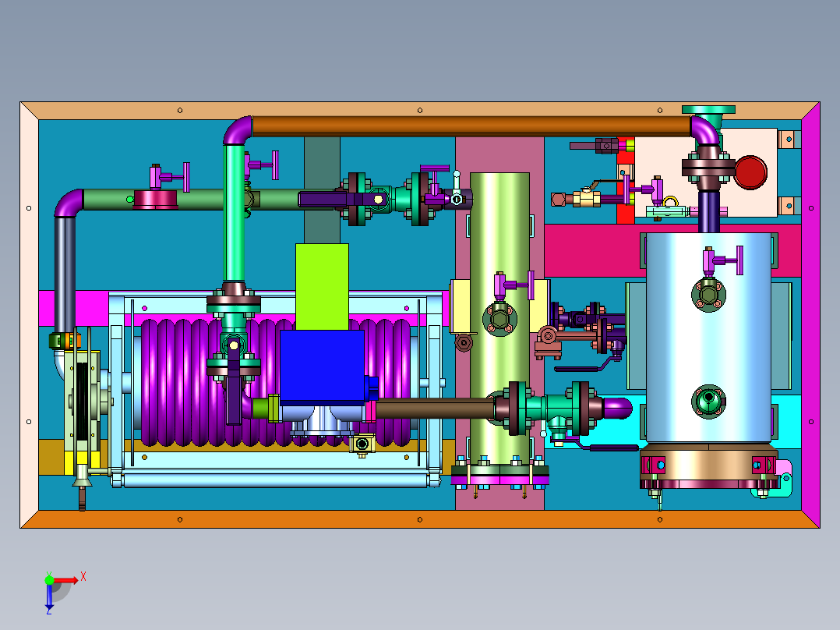Select the red circular disc near the top right
Screen dimensions: 840x630
pos(750,172)
